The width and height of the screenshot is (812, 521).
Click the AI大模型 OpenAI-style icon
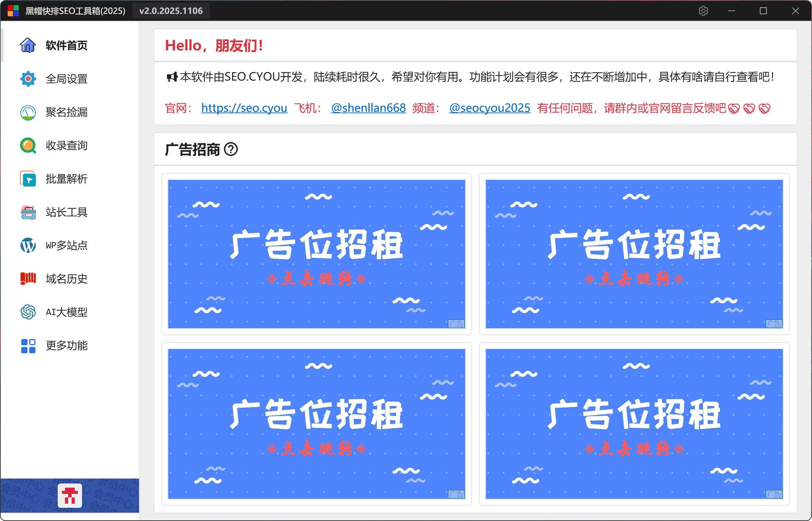click(x=28, y=312)
